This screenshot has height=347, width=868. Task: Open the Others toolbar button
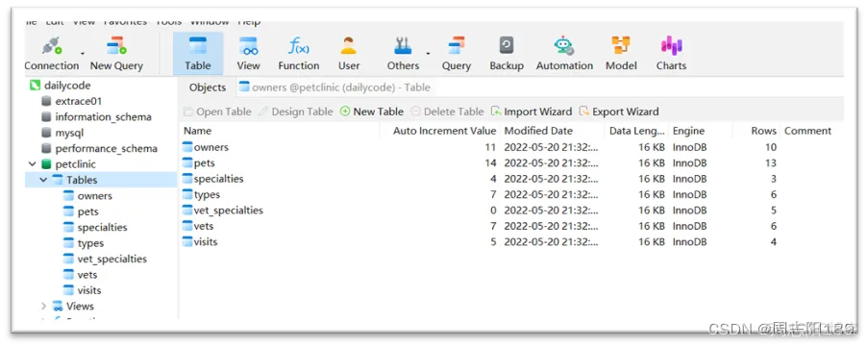pos(403,54)
